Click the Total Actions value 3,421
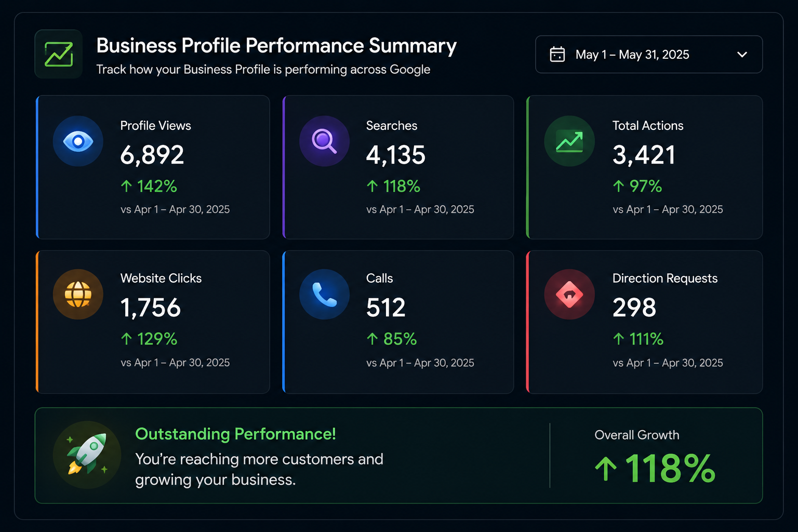The height and width of the screenshot is (532, 798). coord(644,155)
